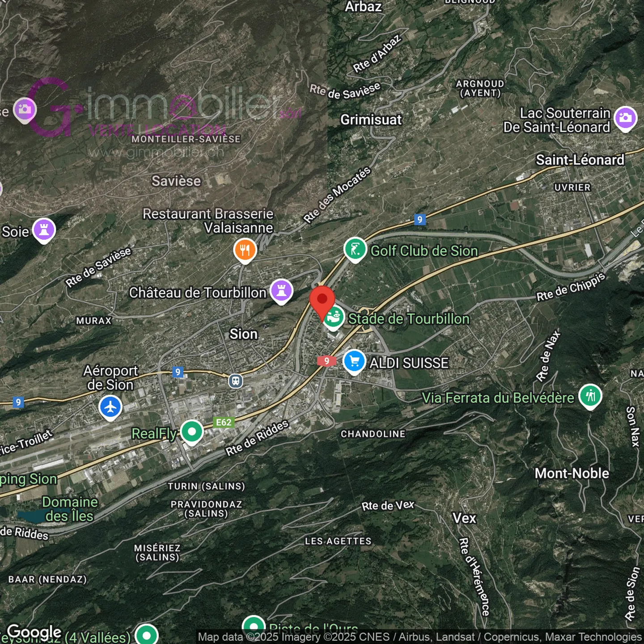Open Restaurant Brasserie Valaisanne fork-and-knife marker
This screenshot has width=644, height=644.
click(245, 250)
